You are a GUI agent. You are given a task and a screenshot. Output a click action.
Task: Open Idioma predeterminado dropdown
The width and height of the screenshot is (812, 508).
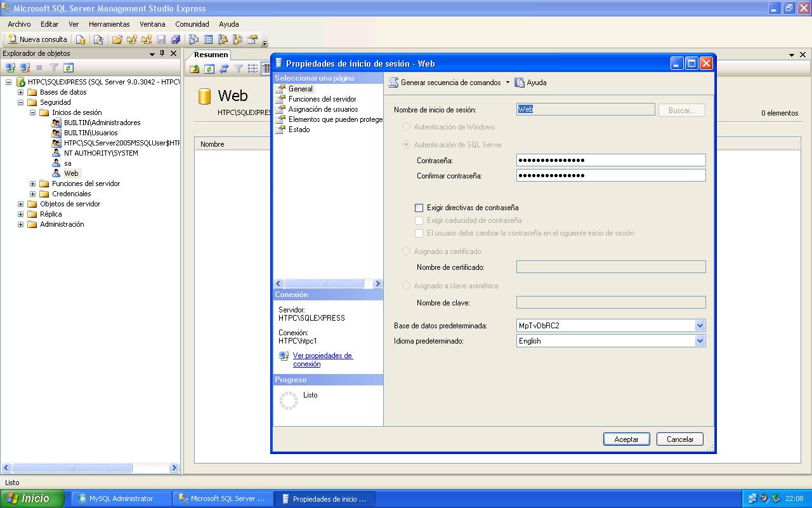click(x=700, y=341)
